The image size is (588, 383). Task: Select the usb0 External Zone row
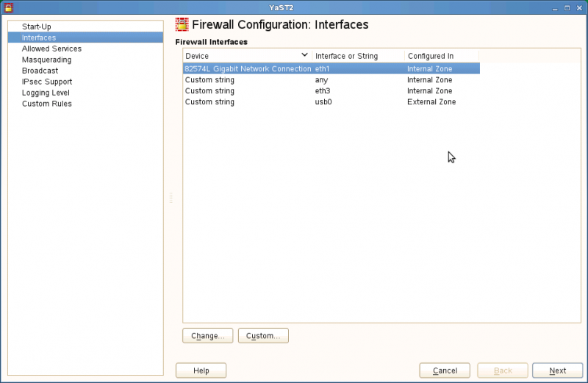331,102
